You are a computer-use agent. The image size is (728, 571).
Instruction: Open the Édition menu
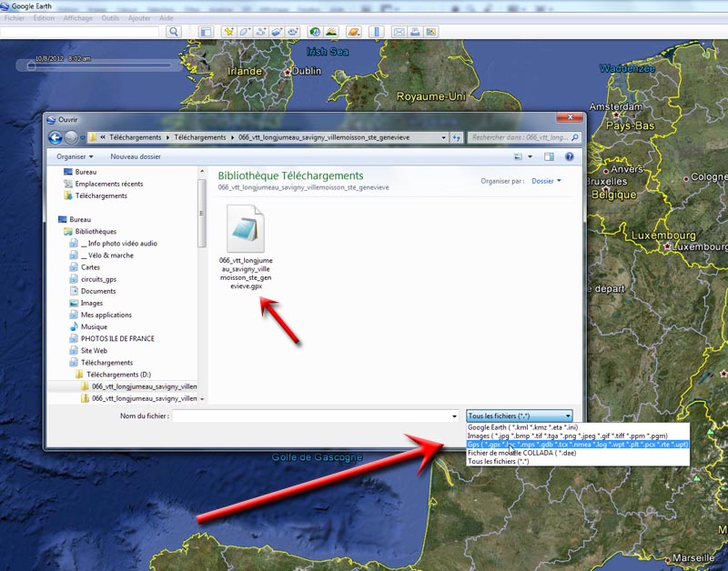tap(44, 18)
